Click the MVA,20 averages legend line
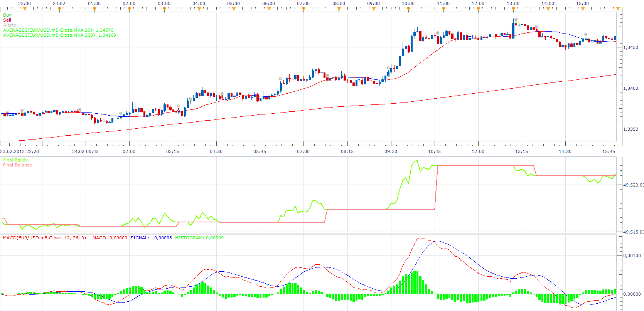Viewport: 644px width, 311px height. 58,30
